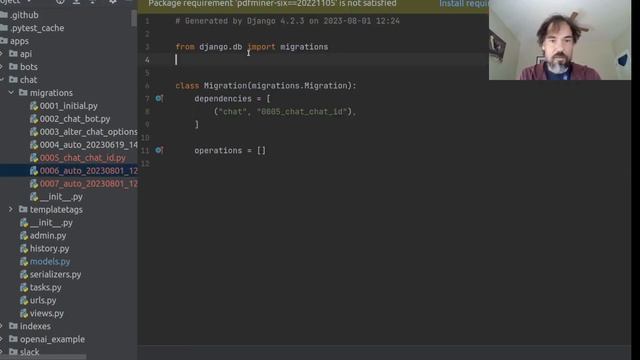Open history.py file
This screenshot has width=640, height=360.
click(x=49, y=249)
